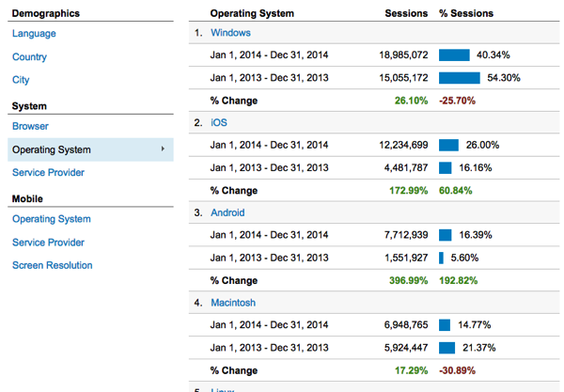Select Windows sessions change 26.10%
Image resolution: width=564 pixels, height=392 pixels.
point(411,101)
